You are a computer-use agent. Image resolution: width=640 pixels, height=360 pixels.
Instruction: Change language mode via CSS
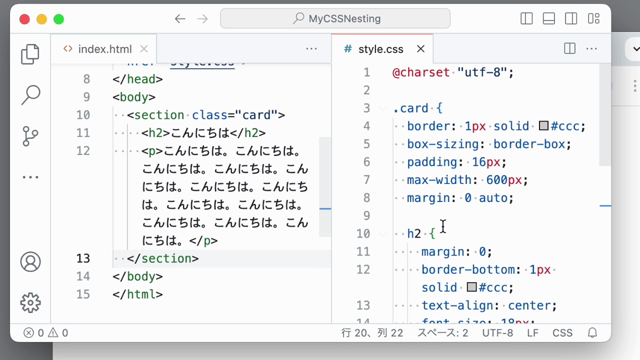[562, 333]
